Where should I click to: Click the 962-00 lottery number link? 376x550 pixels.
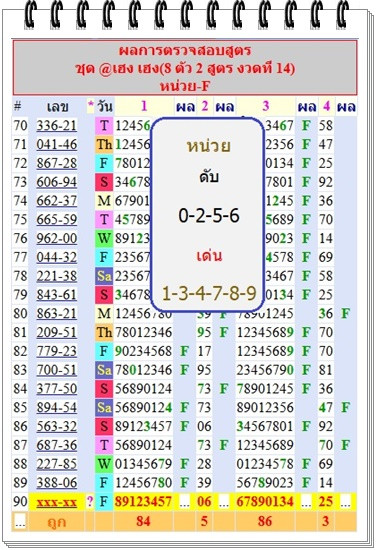tap(56, 238)
